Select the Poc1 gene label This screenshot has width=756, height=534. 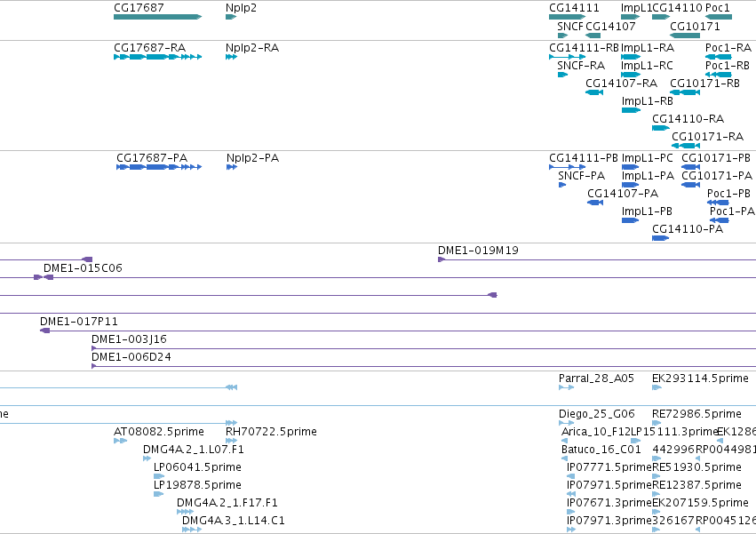(718, 8)
